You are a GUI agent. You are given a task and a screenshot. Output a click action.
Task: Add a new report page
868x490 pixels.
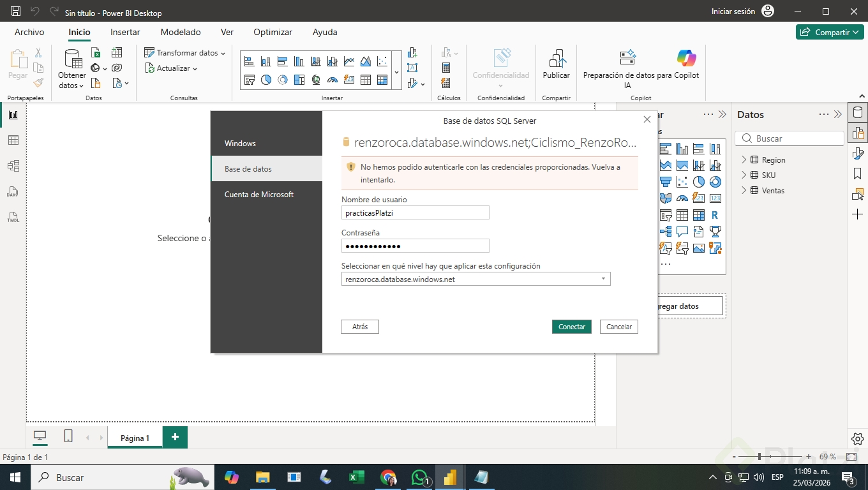click(x=175, y=437)
